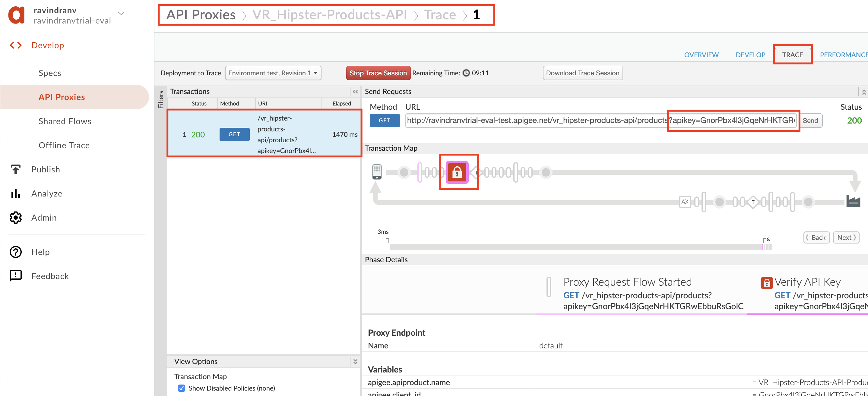Click the Help question mark icon
The height and width of the screenshot is (396, 868).
15,252
